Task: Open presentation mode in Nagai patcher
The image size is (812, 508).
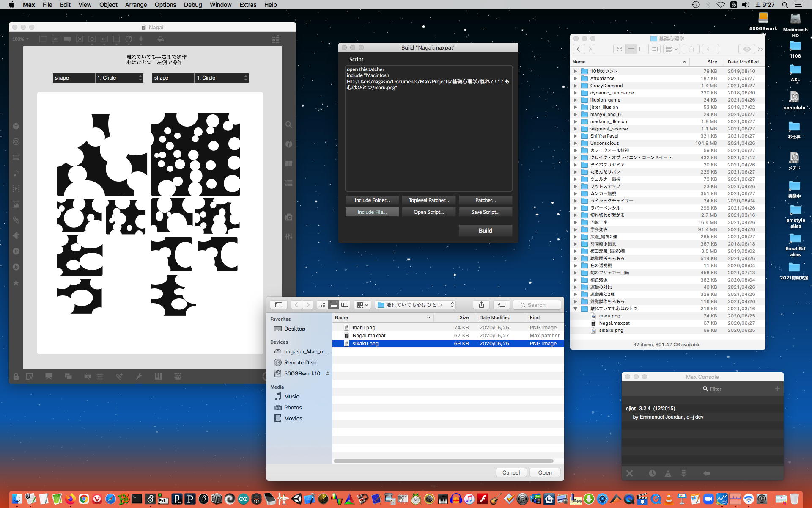Action: (49, 376)
